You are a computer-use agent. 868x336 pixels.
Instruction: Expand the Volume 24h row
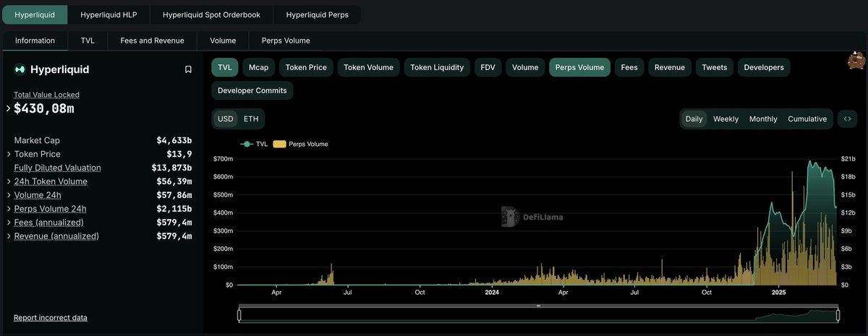pos(9,195)
